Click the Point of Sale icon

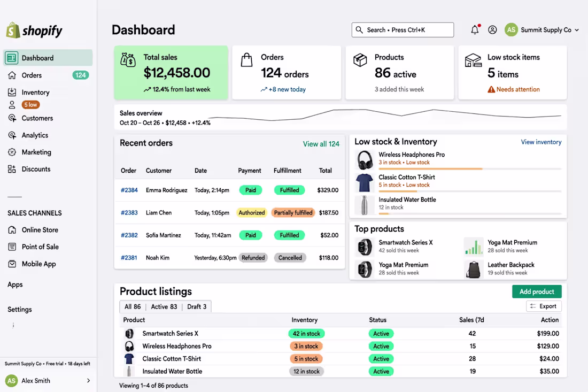[12, 247]
